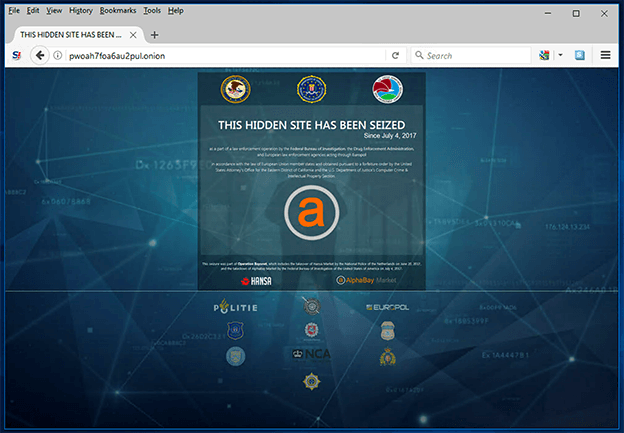Click the circular emblem above the red crest
This screenshot has height=433, width=624.
click(312, 306)
